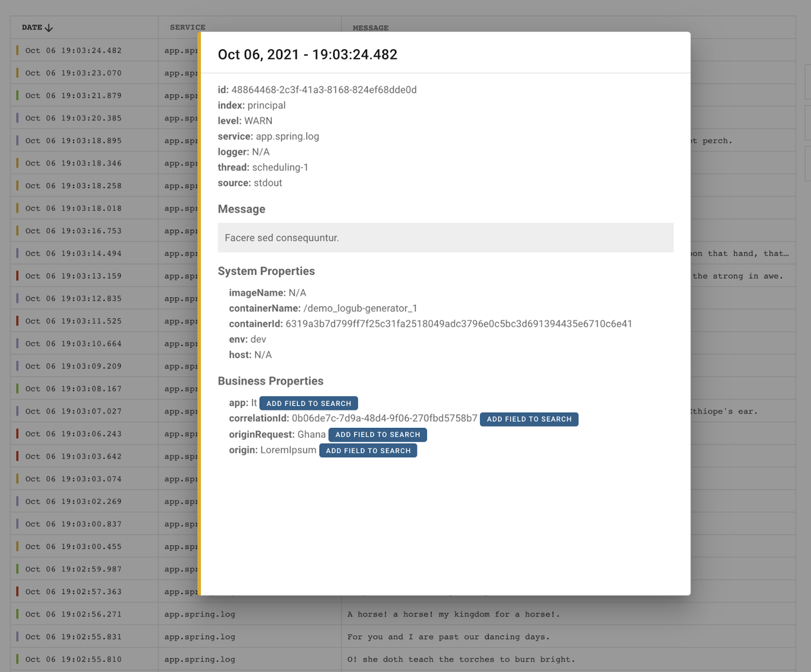The image size is (811, 672).
Task: Select the log entry at 19:03:00.455
Action: (x=73, y=547)
